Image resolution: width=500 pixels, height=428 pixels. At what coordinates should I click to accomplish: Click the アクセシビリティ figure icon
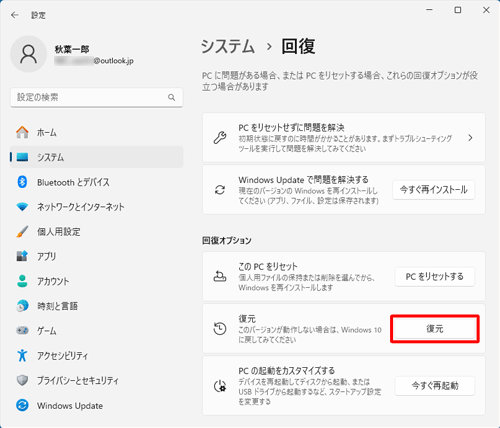[22, 355]
